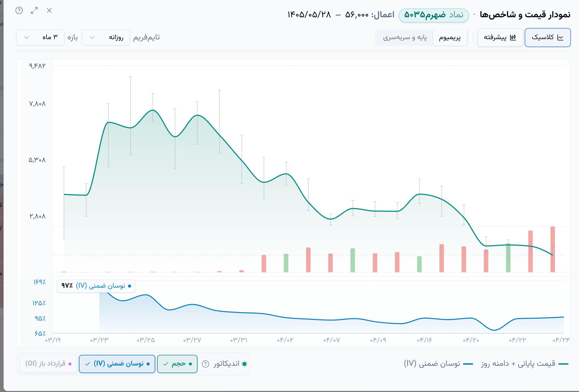The height and width of the screenshot is (392, 579).
Task: Click the chevron in the روزانه dropdown
Action: (x=92, y=38)
